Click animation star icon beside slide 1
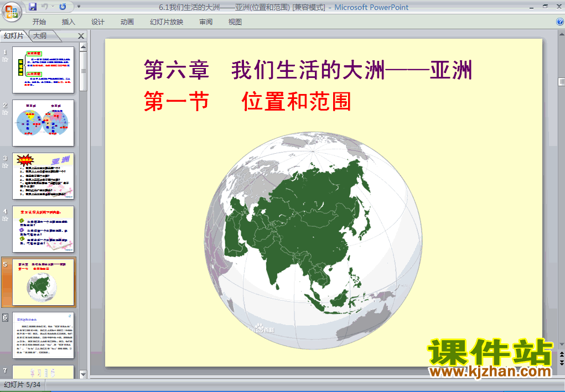 pos(5,60)
